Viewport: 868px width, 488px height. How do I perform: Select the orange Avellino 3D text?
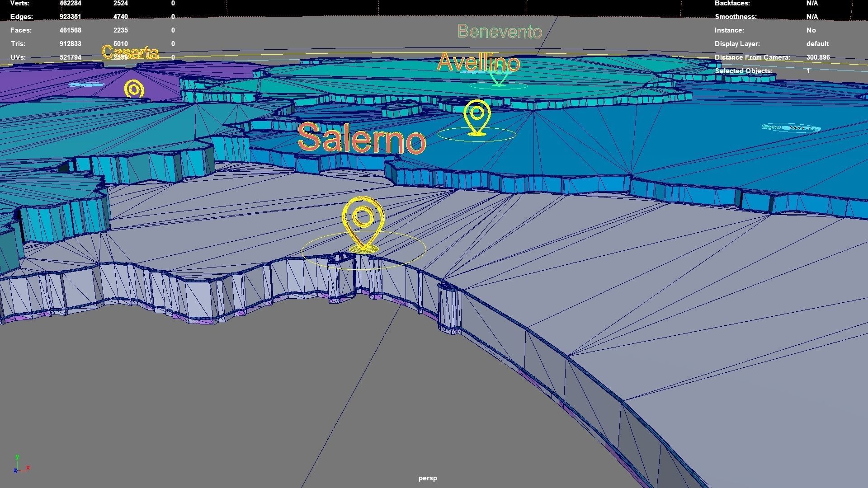click(478, 62)
